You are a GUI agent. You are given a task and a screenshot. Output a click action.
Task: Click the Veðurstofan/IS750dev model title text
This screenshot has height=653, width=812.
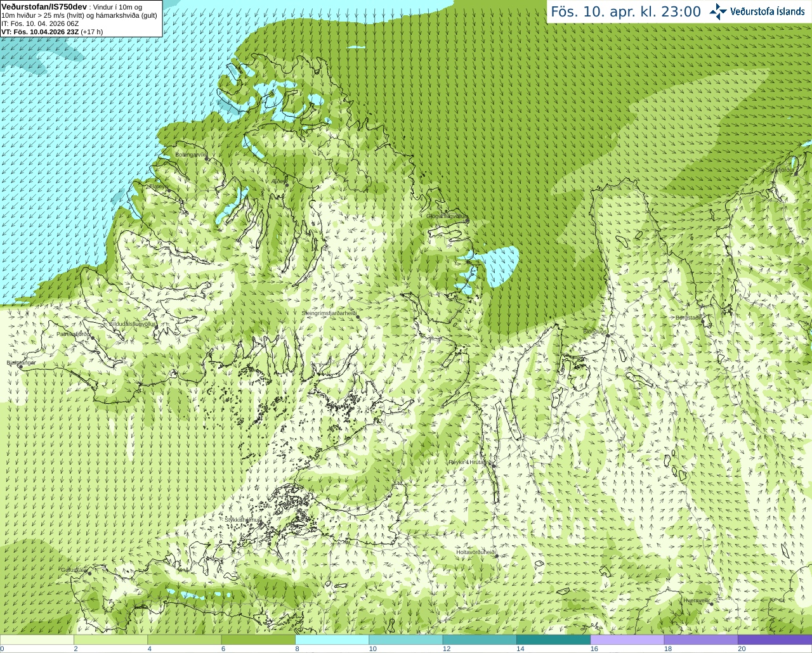(x=44, y=6)
